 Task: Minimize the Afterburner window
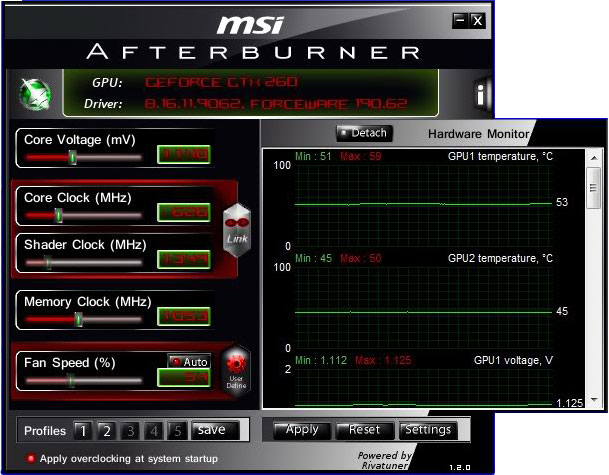pos(459,20)
